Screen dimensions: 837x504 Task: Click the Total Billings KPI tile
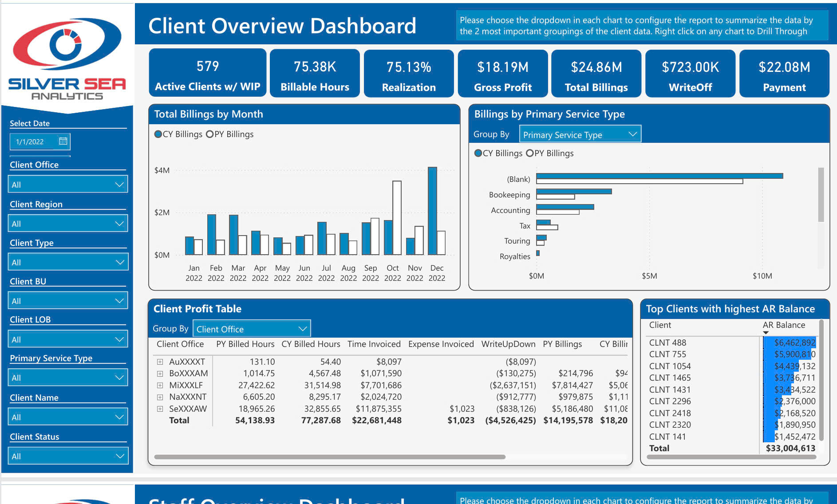[x=596, y=73]
